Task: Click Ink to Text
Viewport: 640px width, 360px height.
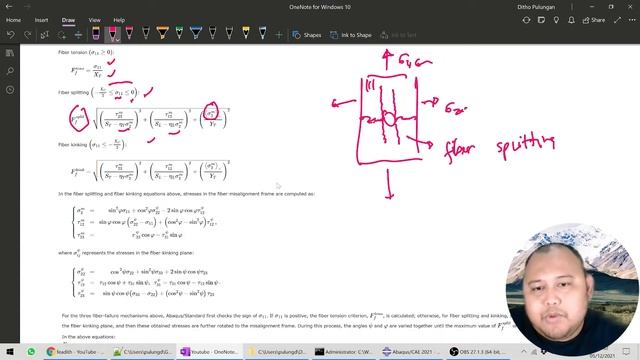Action: click(398, 35)
